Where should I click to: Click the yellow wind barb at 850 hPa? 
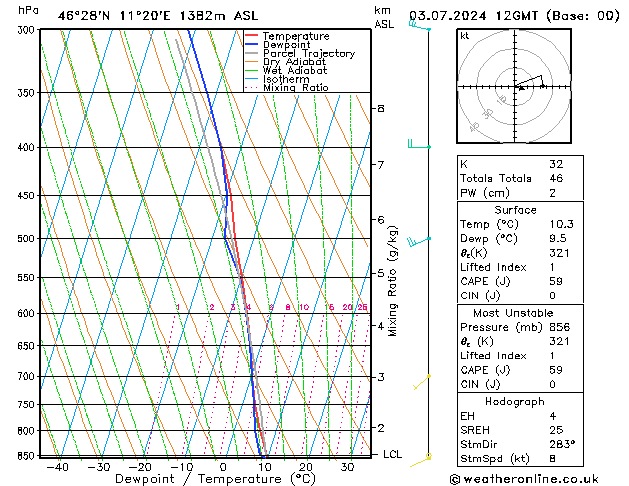pyautogui.click(x=420, y=460)
